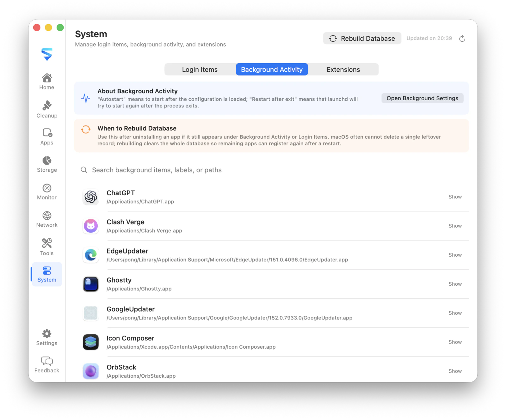Click the System page heading
Screen dimensions: 506x420
point(91,34)
